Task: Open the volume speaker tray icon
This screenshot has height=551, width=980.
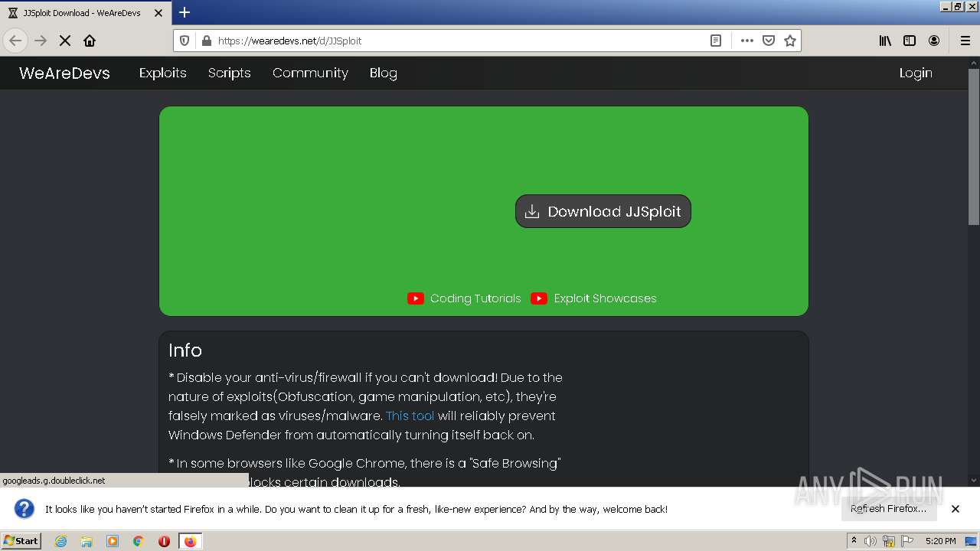Action: (x=871, y=541)
